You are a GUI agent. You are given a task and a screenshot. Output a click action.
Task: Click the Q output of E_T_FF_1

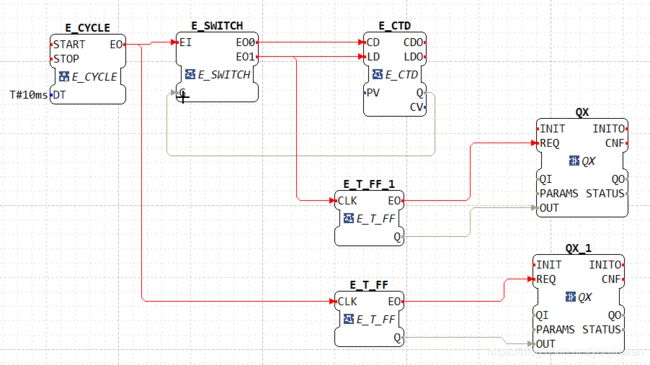(x=397, y=237)
